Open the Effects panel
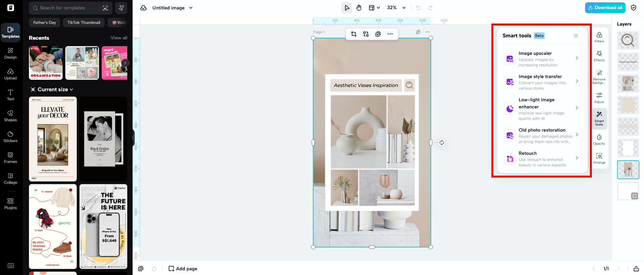The width and height of the screenshot is (644, 275). 599,56
